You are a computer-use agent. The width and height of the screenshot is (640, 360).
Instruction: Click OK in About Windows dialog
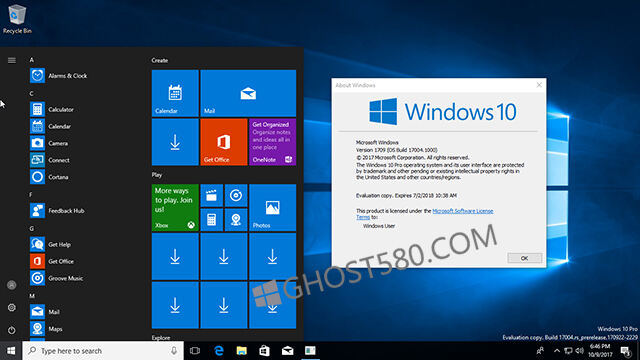tap(524, 258)
